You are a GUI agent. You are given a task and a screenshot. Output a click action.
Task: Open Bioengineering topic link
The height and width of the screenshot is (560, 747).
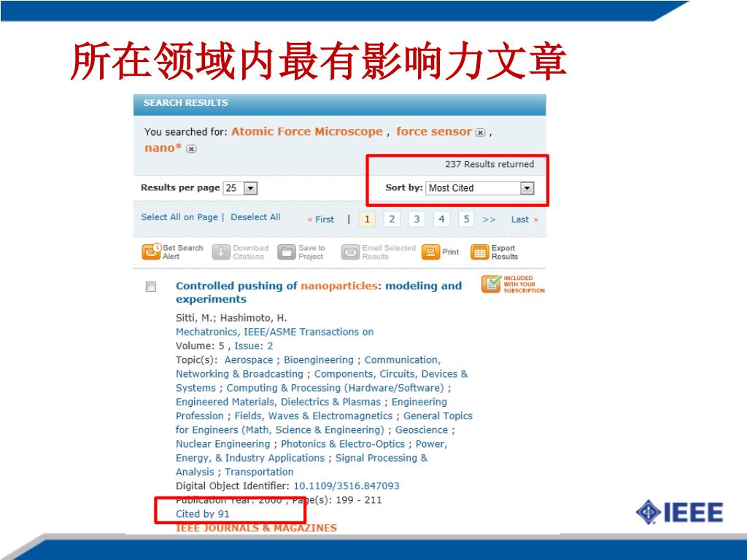coord(319,360)
